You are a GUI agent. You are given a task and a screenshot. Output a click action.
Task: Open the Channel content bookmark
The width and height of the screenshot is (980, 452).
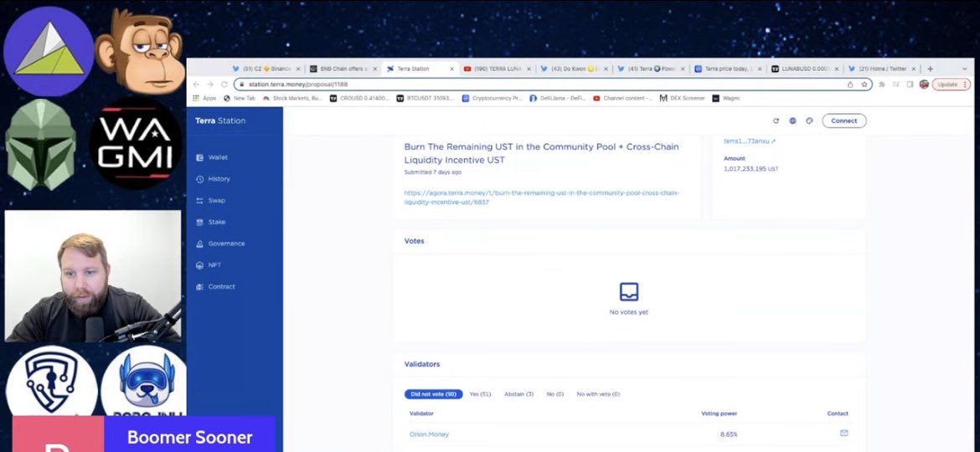pos(622,98)
